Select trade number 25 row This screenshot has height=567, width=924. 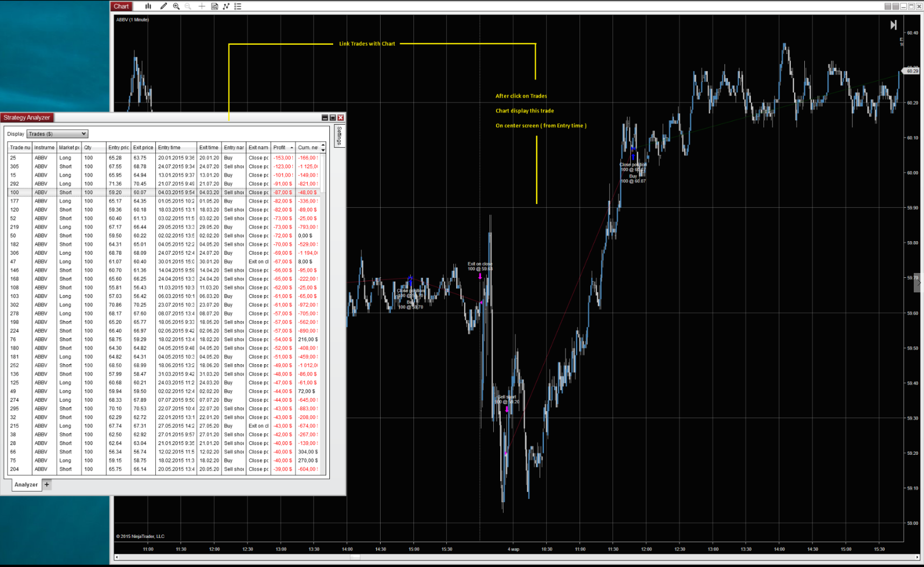(x=164, y=158)
